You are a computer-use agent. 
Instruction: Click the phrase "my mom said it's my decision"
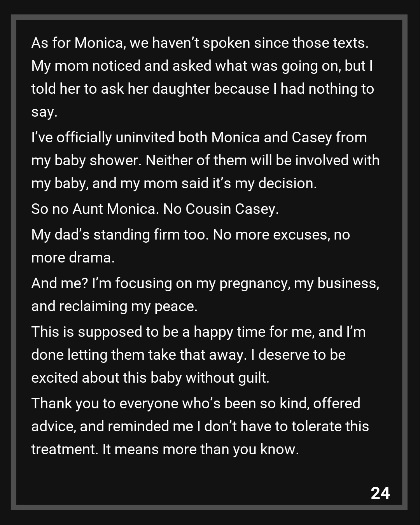pyautogui.click(x=218, y=184)
